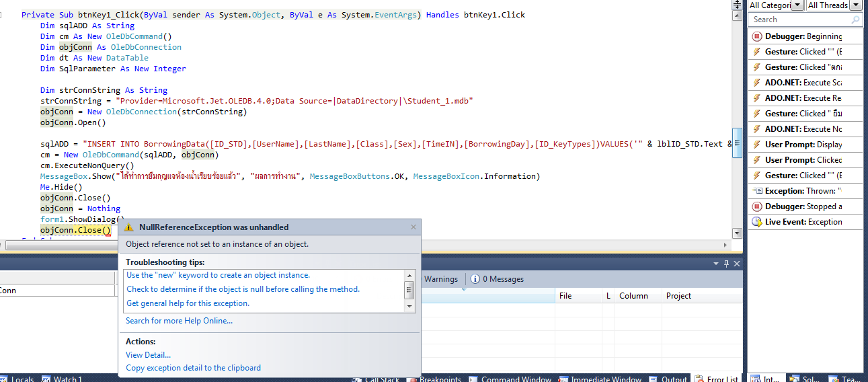Select 'Exception: Thrown' event
868x382 pixels.
point(805,191)
